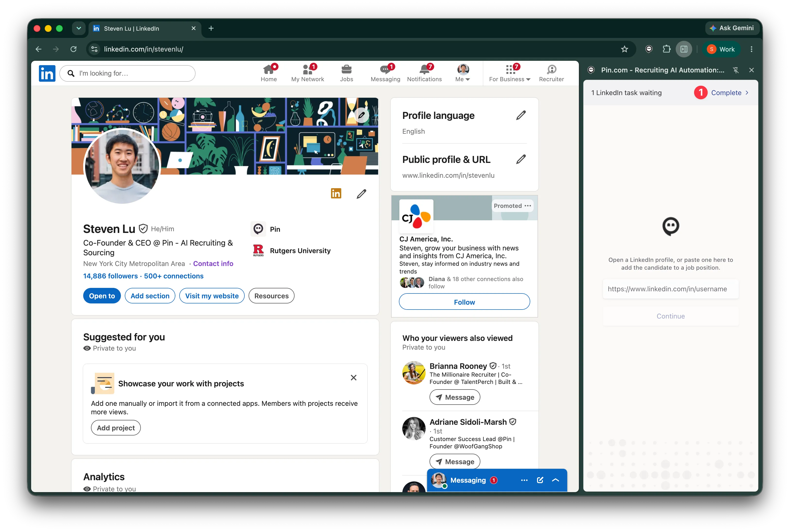Click the Add section button

click(x=150, y=296)
